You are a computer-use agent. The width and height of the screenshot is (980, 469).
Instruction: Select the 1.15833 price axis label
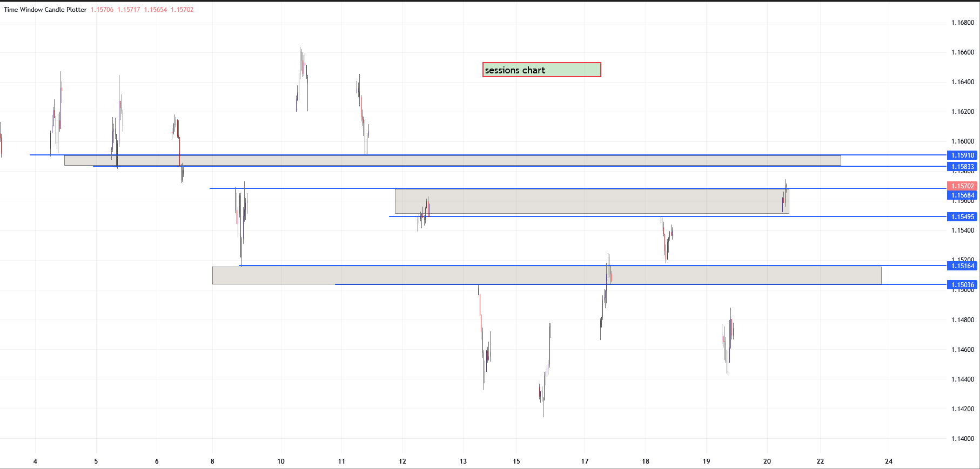click(962, 167)
